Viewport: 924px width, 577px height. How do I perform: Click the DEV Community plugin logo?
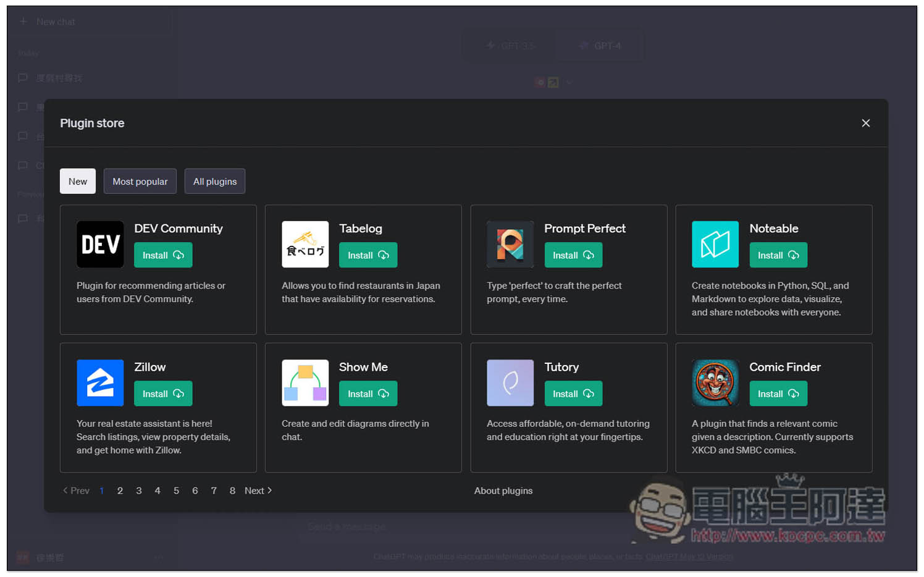pyautogui.click(x=100, y=245)
